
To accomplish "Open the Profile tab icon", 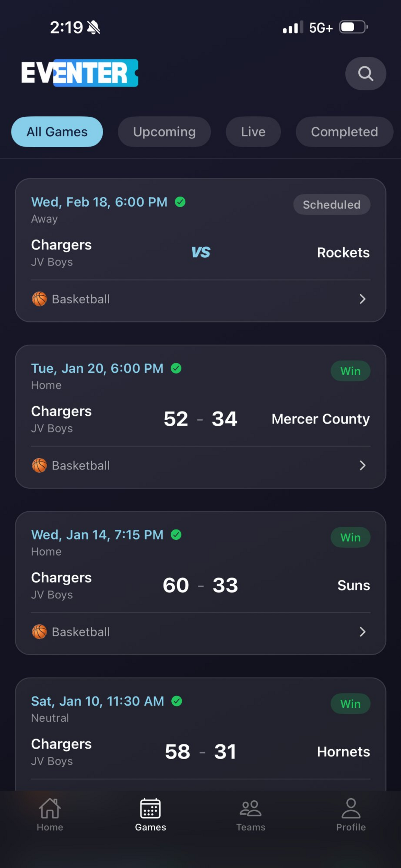I will click(x=351, y=808).
